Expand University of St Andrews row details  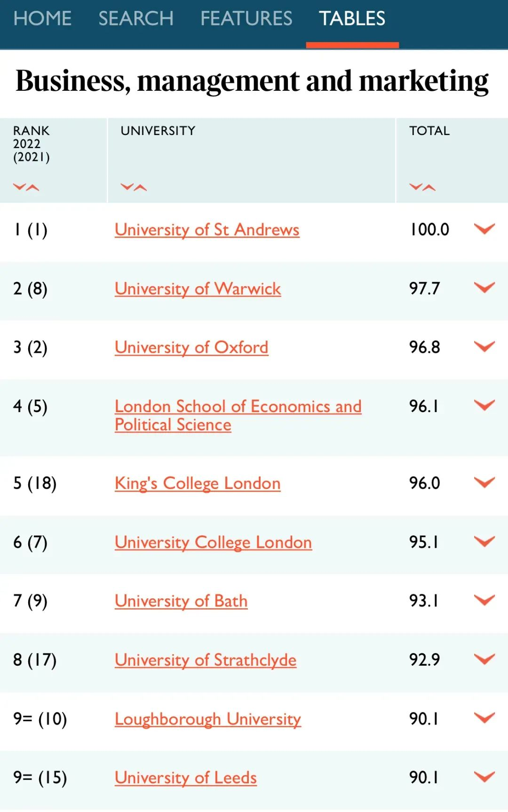coord(484,229)
